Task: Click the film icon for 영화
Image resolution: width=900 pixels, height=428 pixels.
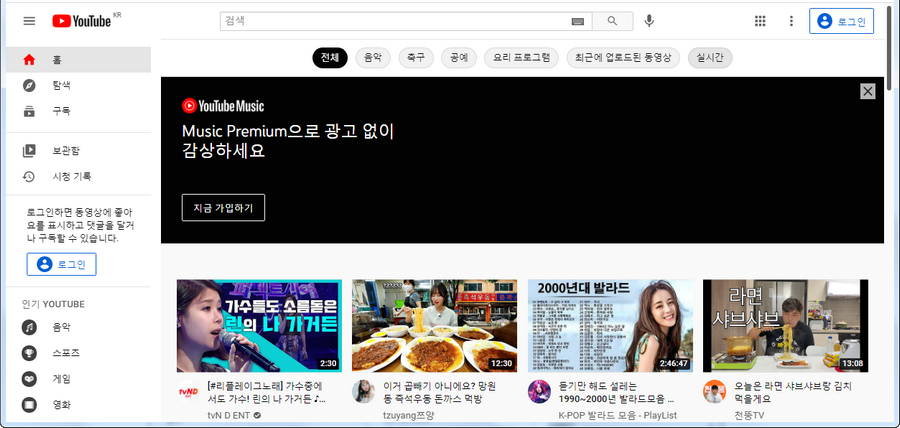Action: tap(29, 404)
